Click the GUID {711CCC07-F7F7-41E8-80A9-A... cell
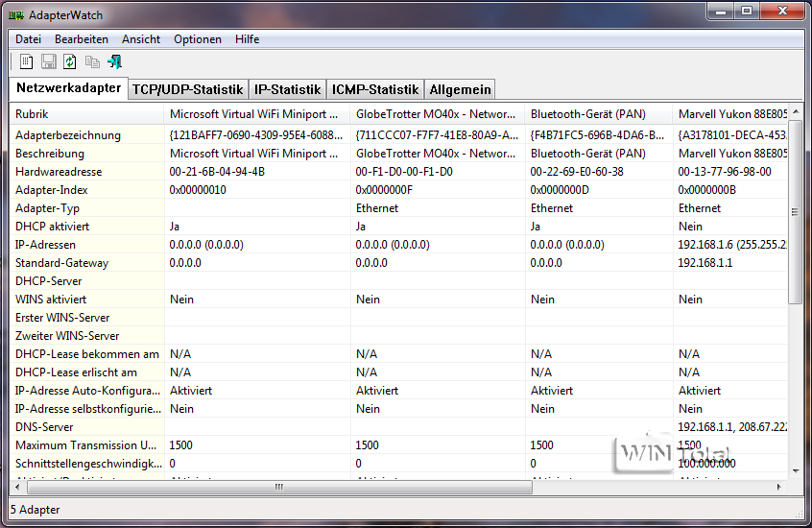Viewport: 812px width, 528px height. (437, 135)
